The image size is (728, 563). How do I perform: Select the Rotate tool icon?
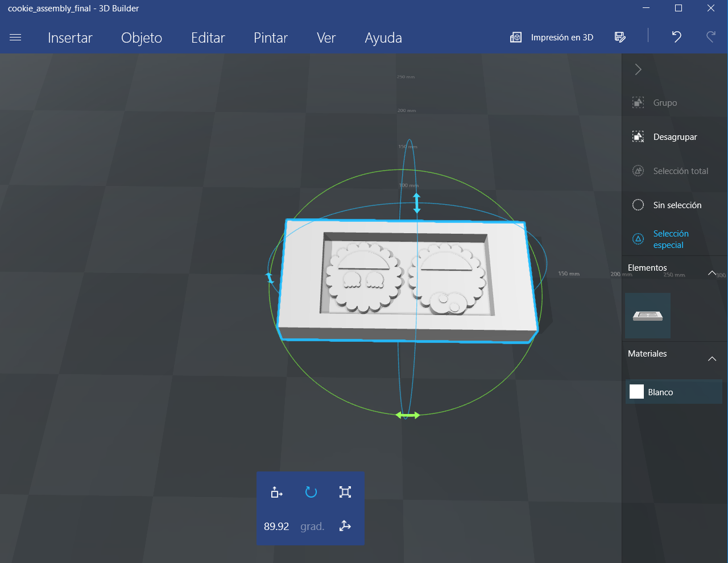point(311,492)
